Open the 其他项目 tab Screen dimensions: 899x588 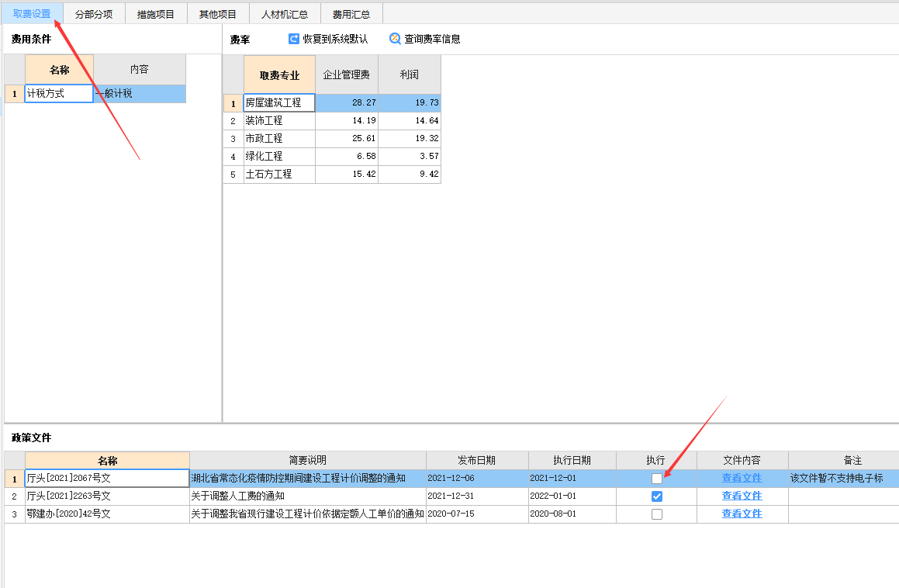click(x=218, y=14)
